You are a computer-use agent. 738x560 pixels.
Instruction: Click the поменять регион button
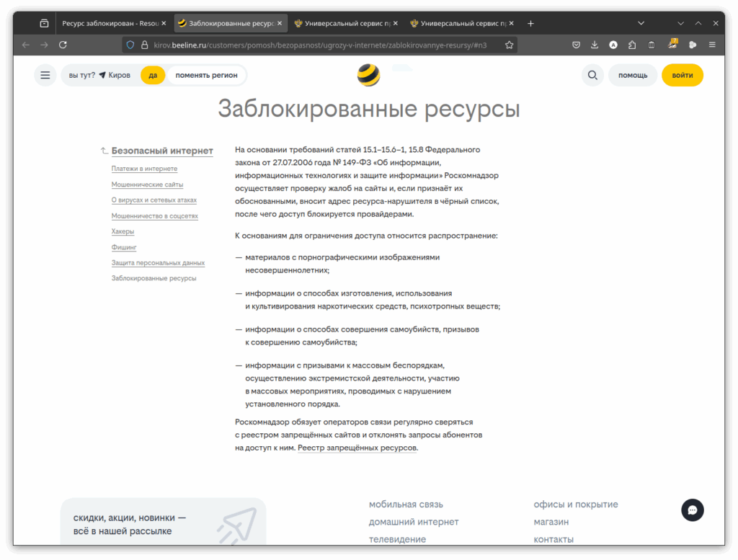(x=207, y=75)
